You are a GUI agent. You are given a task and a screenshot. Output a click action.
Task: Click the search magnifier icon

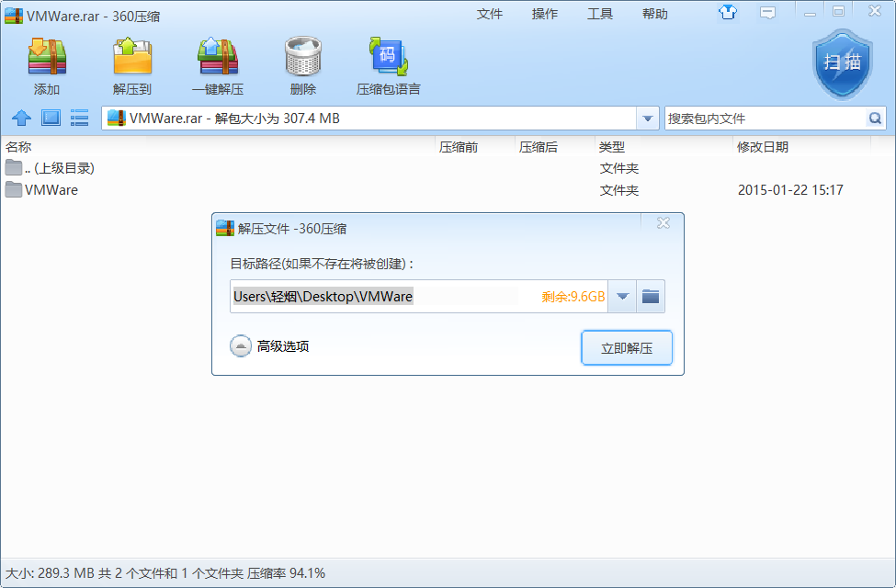click(x=875, y=119)
